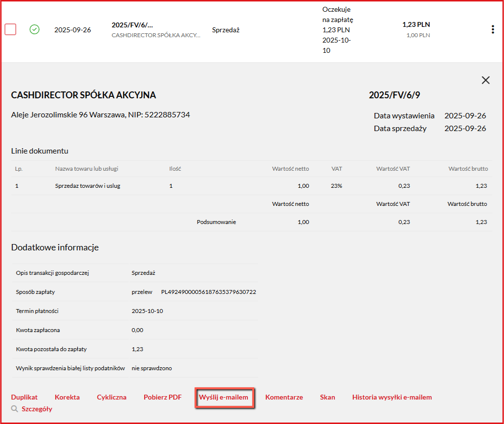Open the Duplikat link
The image size is (504, 424).
tap(24, 397)
